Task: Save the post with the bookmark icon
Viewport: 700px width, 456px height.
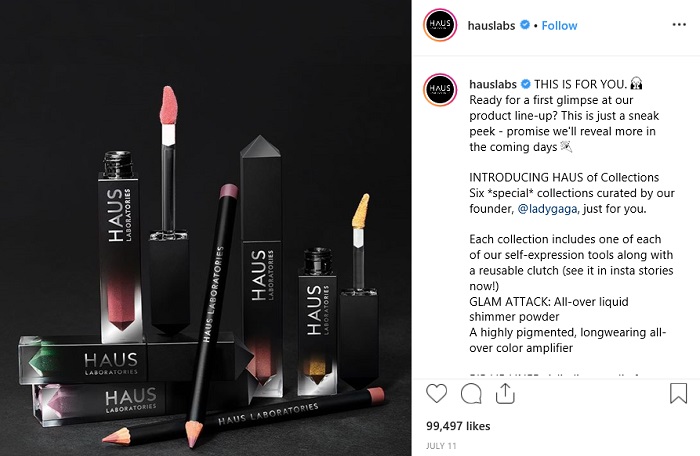Action: 678,393
